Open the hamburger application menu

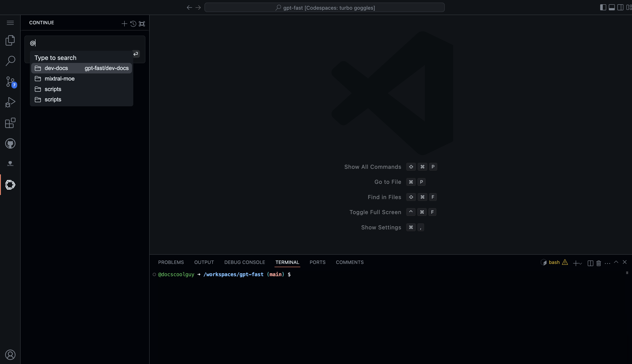point(10,23)
